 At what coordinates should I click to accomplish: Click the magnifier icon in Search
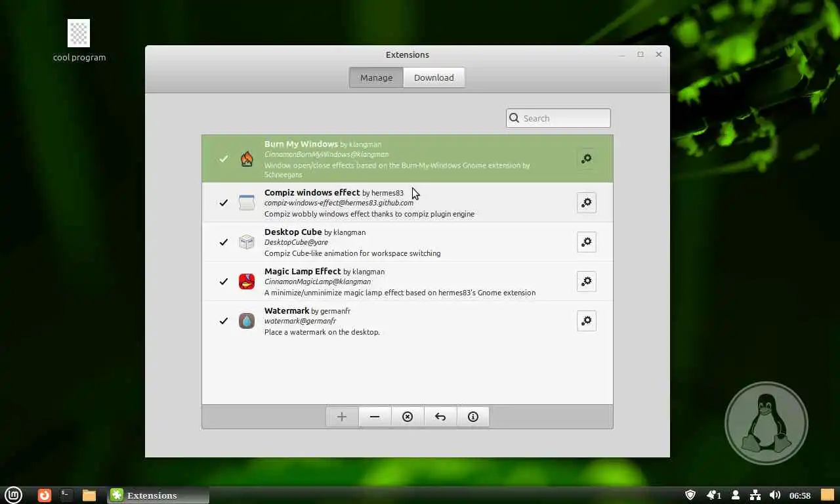click(514, 118)
